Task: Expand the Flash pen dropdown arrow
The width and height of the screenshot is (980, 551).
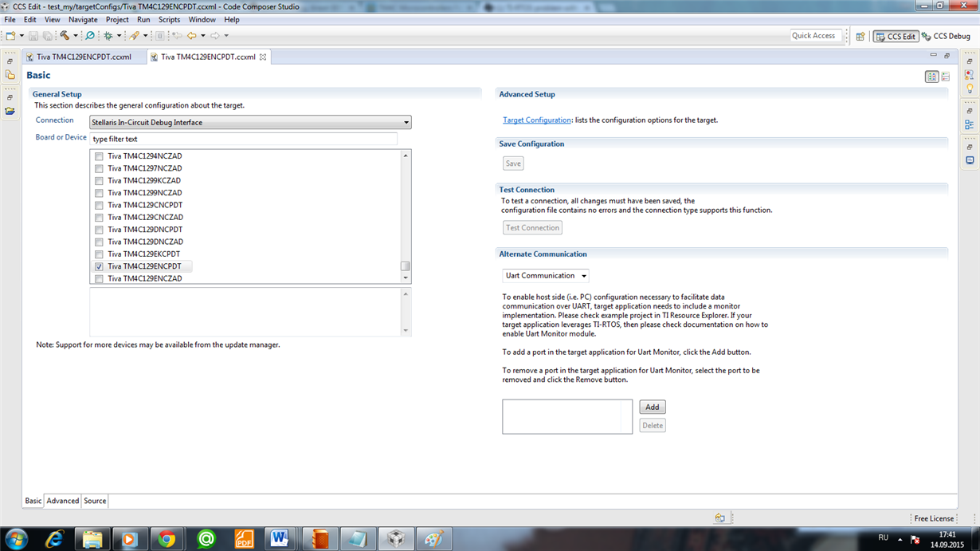Action: [145, 36]
